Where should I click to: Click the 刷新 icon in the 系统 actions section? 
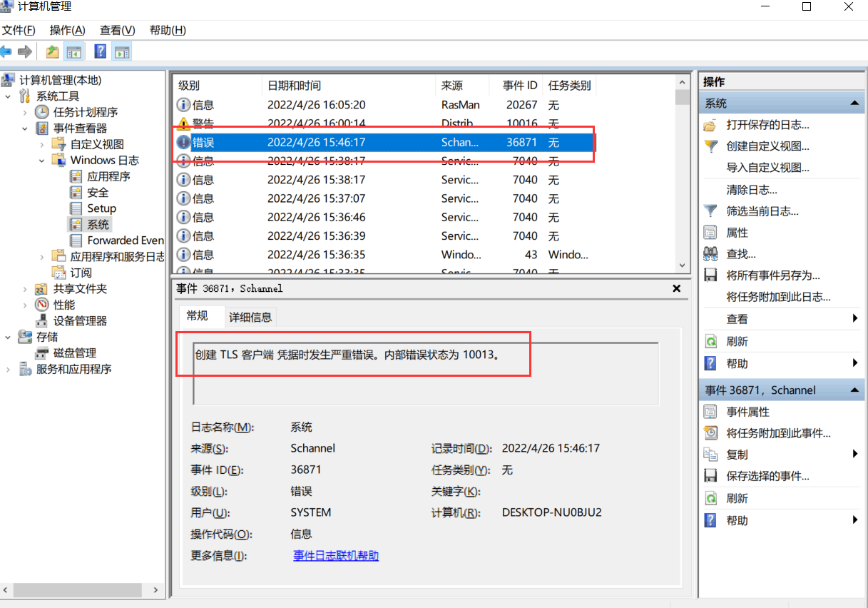(x=710, y=342)
